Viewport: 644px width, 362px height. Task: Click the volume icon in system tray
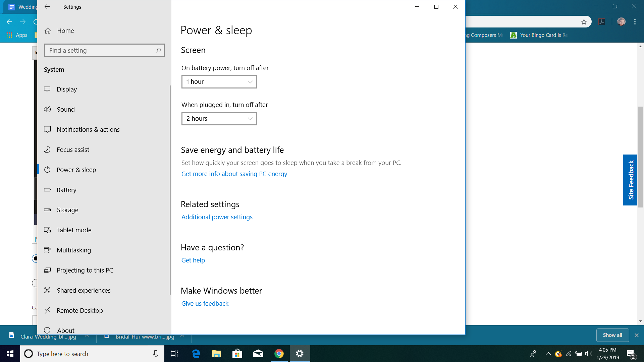(588, 354)
